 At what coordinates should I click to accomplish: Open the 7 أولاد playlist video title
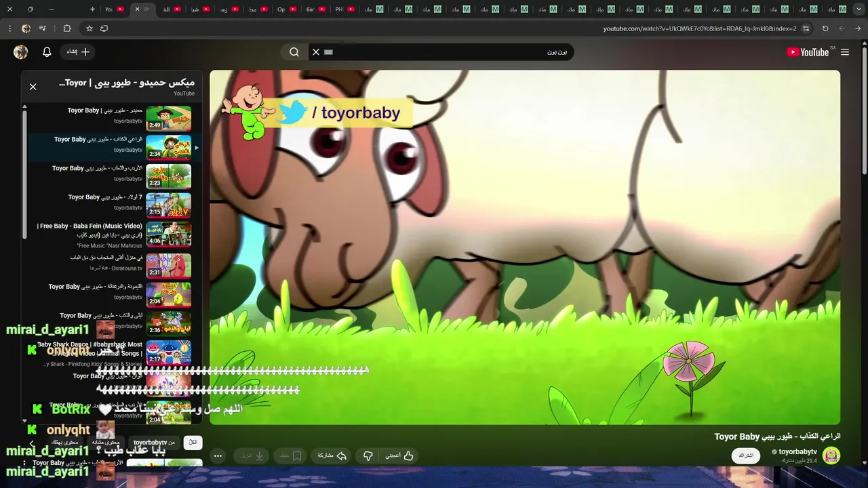pyautogui.click(x=105, y=197)
